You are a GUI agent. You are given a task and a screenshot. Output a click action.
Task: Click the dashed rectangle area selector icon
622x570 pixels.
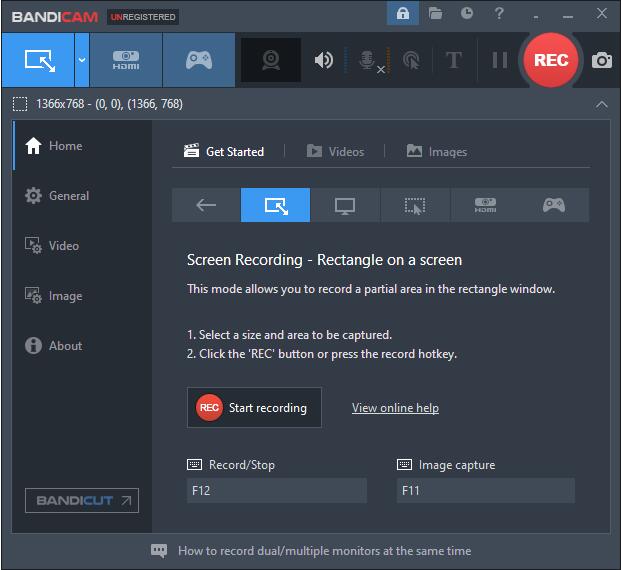coord(20,104)
